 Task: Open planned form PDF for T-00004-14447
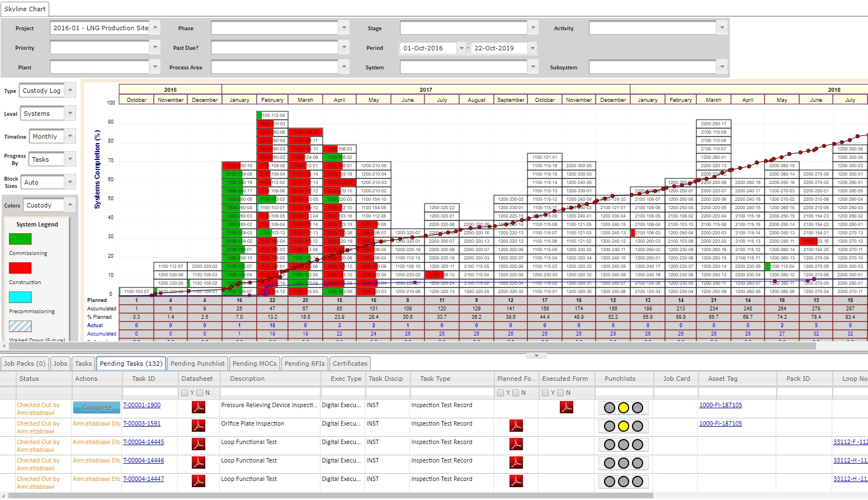click(x=516, y=481)
